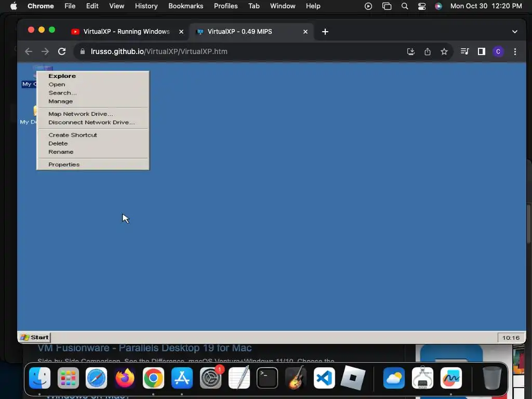Click the menu bar date and time
This screenshot has width=532, height=399.
[x=486, y=6]
